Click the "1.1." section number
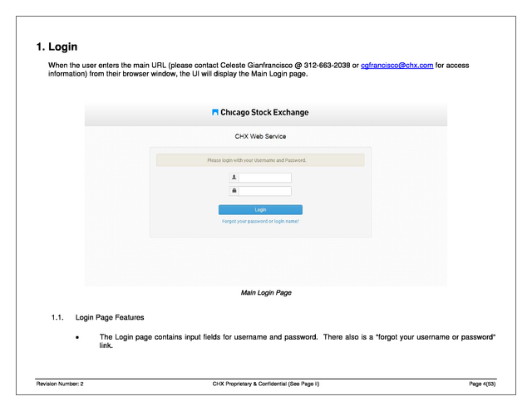Screen dimensions: 532x411 (x=57, y=317)
